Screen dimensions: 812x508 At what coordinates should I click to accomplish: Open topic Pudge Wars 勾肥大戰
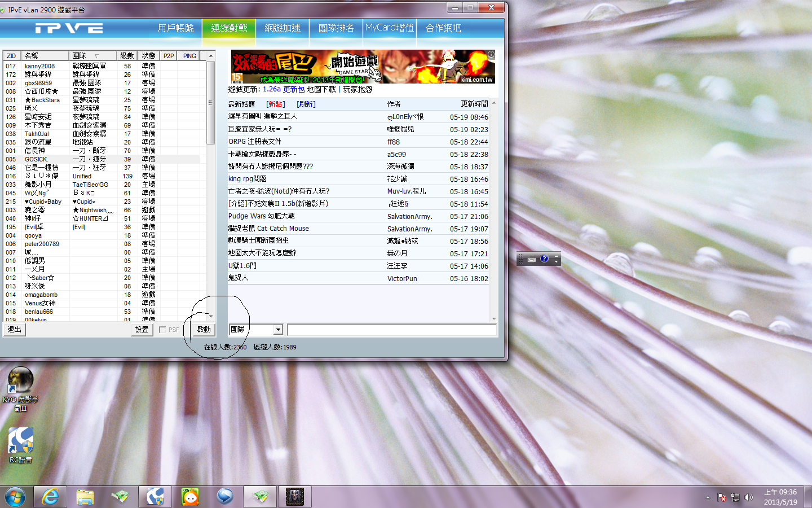[261, 216]
